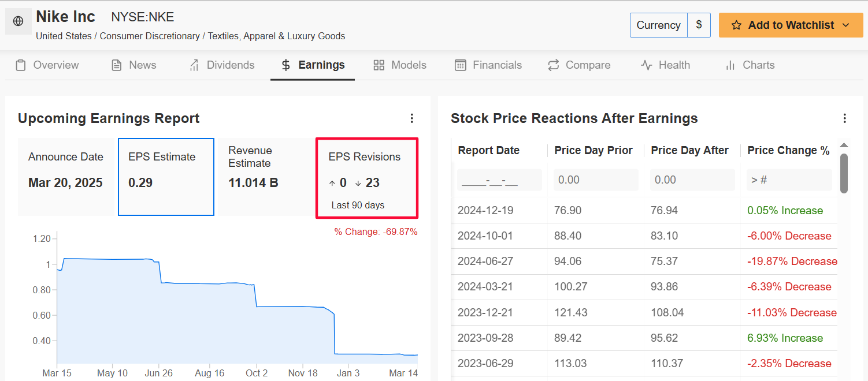Viewport: 868px width, 381px height.
Task: Click the star icon on the watchlist button
Action: point(736,25)
